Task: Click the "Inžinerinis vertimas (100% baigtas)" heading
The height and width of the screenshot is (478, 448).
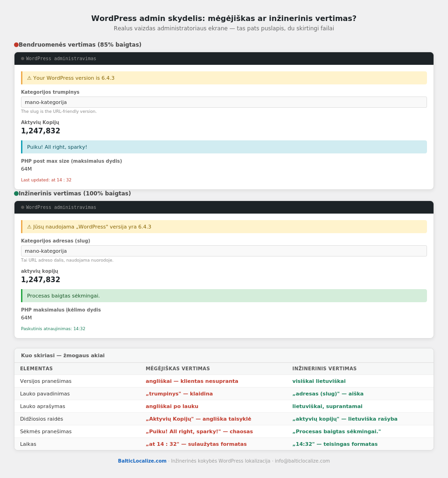Action: tap(75, 194)
